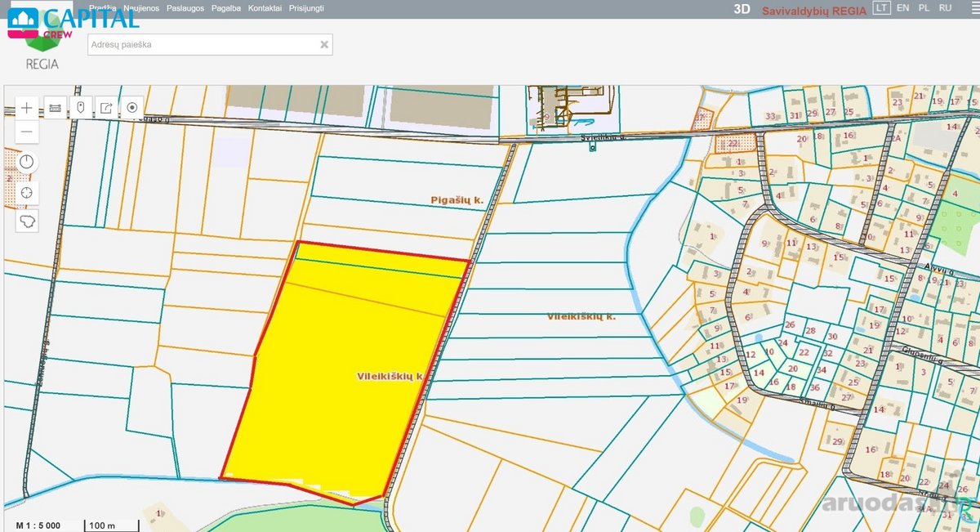Switch language to PL
The width and height of the screenshot is (980, 532).
pos(924,8)
